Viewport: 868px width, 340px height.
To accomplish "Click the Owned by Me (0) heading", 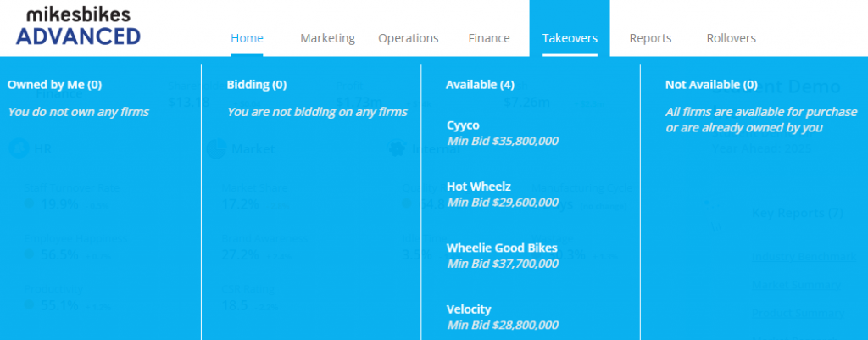I will pyautogui.click(x=54, y=85).
